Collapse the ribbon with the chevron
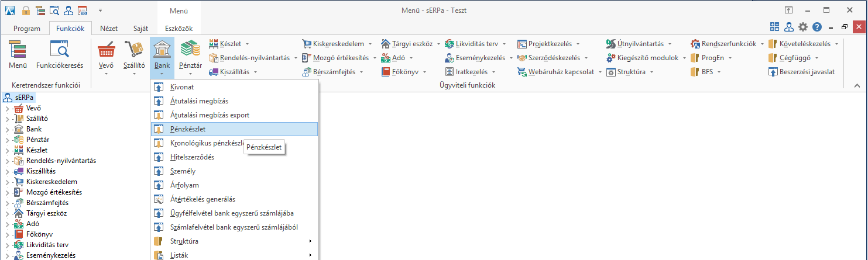The width and height of the screenshot is (868, 260). tap(857, 86)
